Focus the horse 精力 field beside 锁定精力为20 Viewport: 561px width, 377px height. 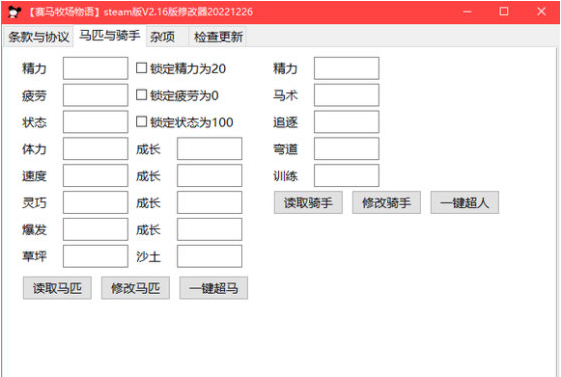point(96,68)
